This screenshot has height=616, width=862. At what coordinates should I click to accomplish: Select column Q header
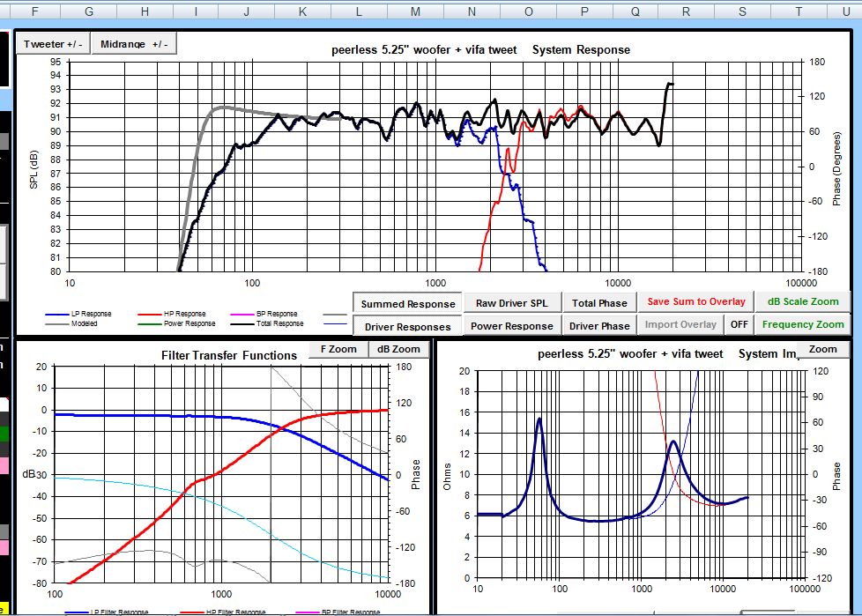coord(635,11)
